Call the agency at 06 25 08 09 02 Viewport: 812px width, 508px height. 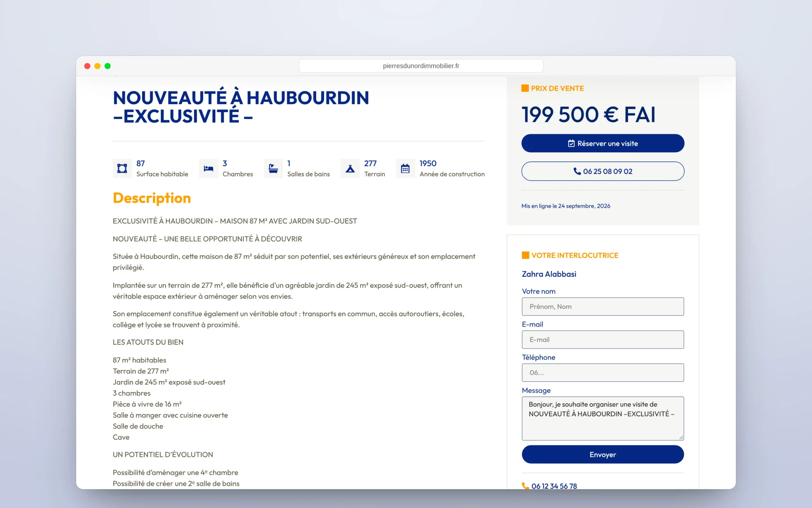point(603,171)
